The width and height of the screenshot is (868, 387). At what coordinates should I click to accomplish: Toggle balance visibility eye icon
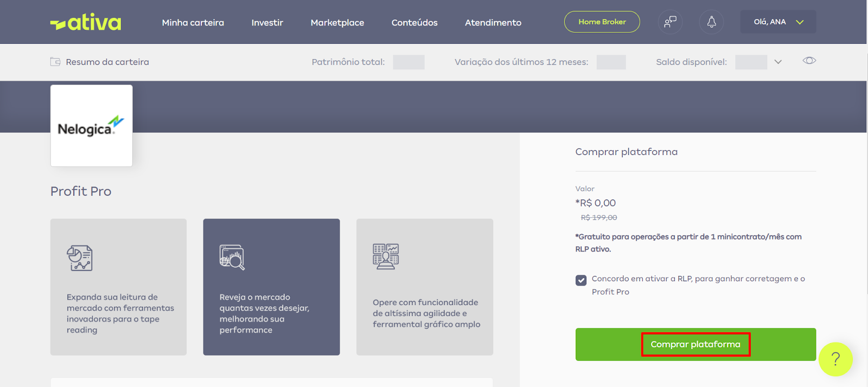pyautogui.click(x=809, y=61)
